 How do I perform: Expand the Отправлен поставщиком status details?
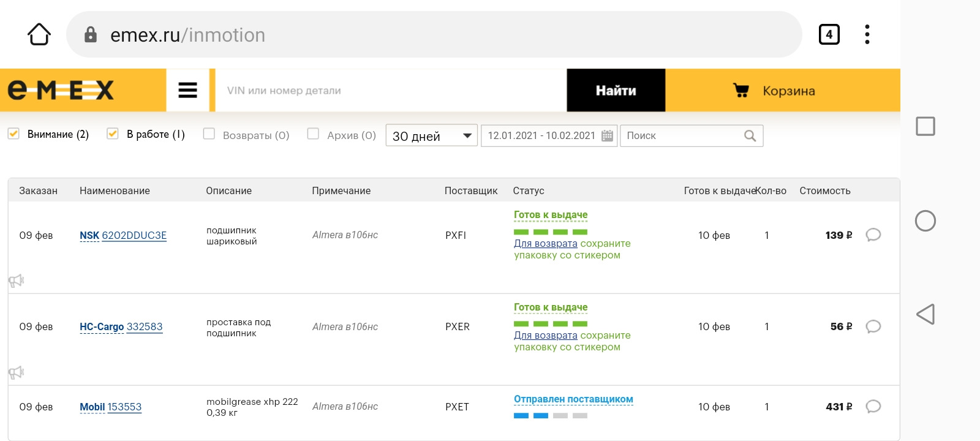(573, 399)
